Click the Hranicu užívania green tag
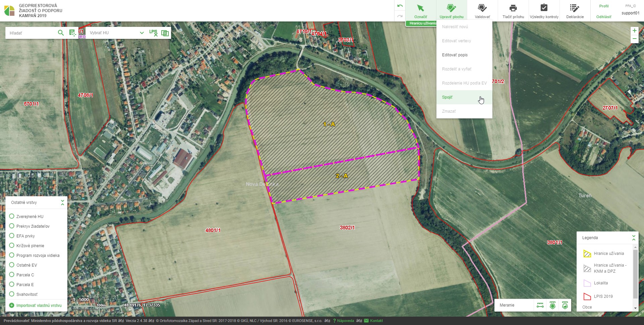The width and height of the screenshot is (644, 325). click(421, 23)
